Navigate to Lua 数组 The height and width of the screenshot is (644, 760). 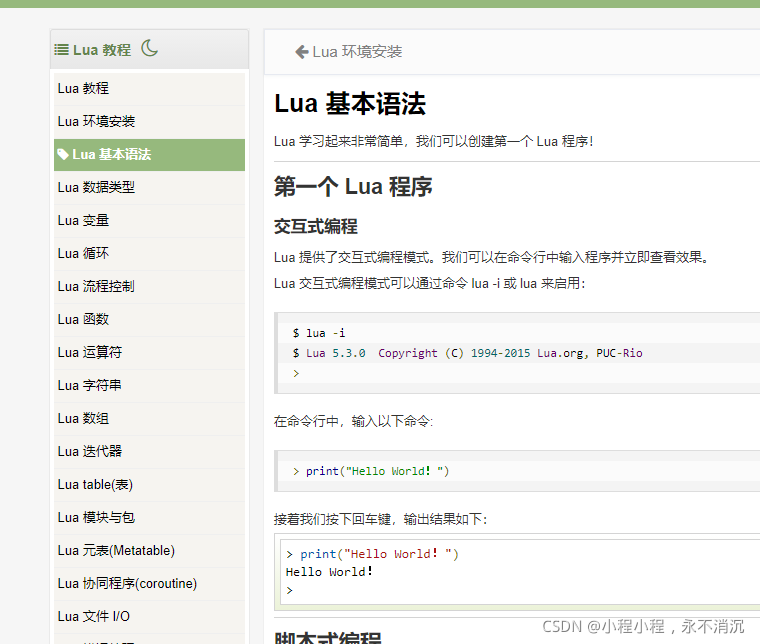(149, 418)
